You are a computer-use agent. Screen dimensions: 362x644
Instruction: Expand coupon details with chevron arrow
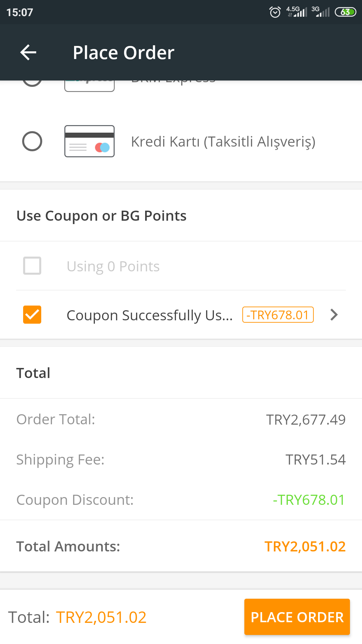pos(334,315)
